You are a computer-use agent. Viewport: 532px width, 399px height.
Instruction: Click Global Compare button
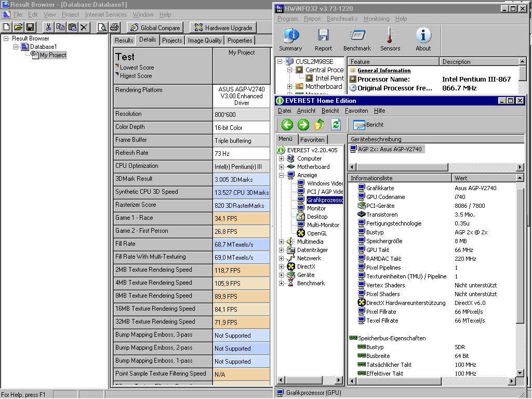point(155,28)
